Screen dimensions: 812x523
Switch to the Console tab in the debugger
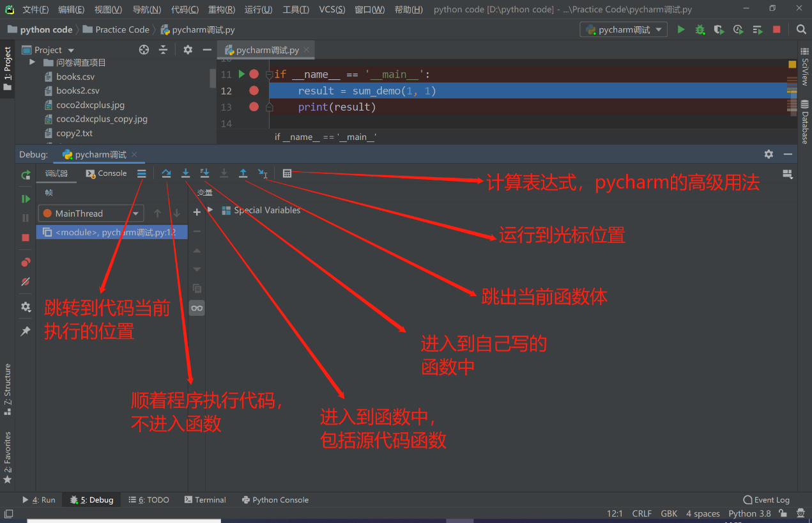click(107, 173)
